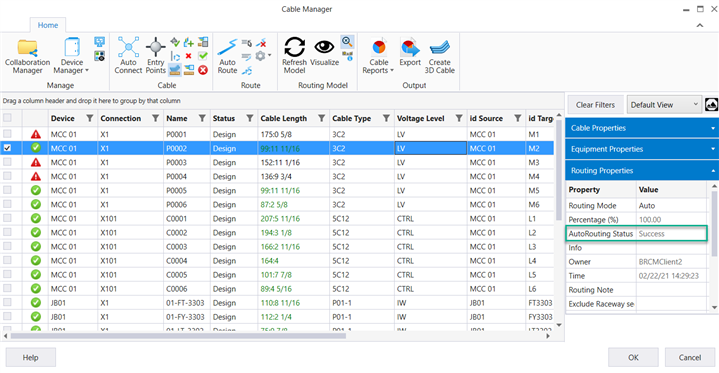Click the Refresh Model icon
The image size is (719, 373).
[294, 56]
